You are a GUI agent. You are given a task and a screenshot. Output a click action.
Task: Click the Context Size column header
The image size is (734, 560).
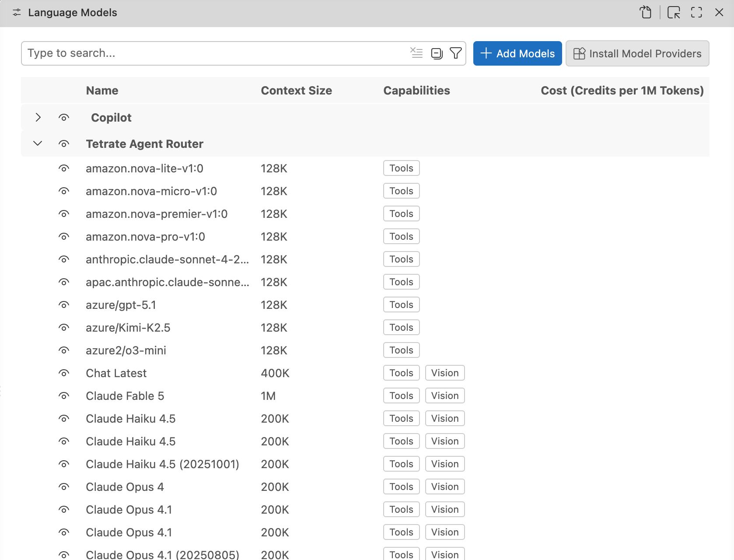click(297, 91)
